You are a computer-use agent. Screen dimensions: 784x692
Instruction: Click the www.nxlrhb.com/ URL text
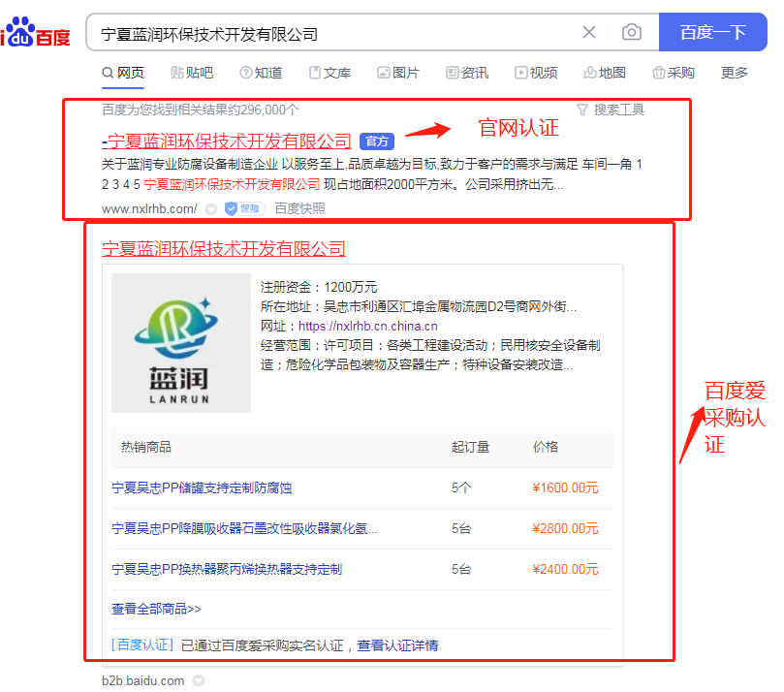pos(149,209)
